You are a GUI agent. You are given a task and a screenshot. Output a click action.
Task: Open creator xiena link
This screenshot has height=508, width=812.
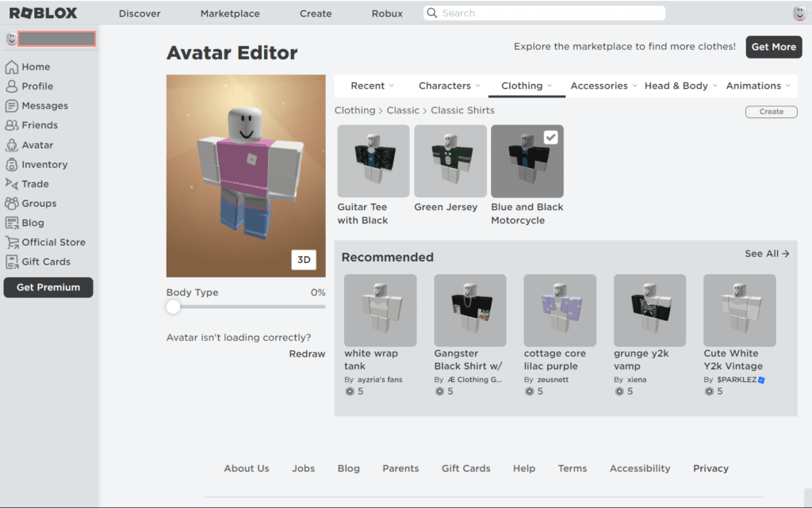[637, 380]
